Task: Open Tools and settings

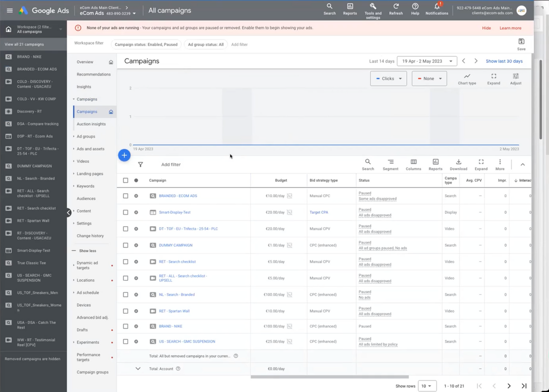Action: coord(373,10)
